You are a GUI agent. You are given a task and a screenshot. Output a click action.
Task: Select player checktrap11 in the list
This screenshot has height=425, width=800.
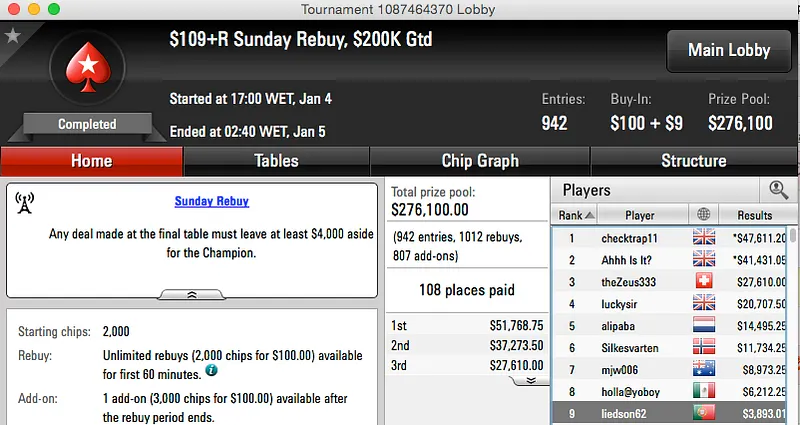click(629, 238)
